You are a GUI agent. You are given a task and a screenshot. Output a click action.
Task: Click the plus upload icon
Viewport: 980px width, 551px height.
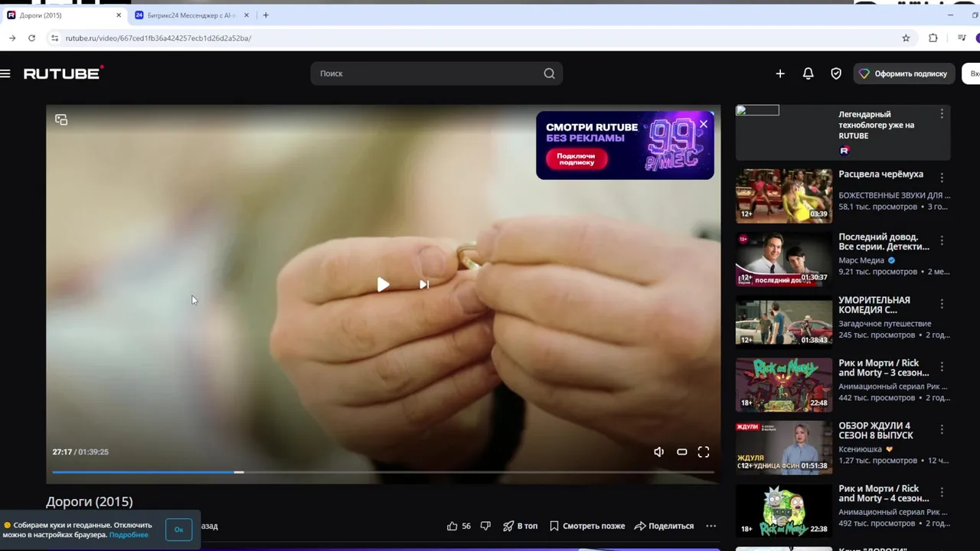(x=780, y=73)
